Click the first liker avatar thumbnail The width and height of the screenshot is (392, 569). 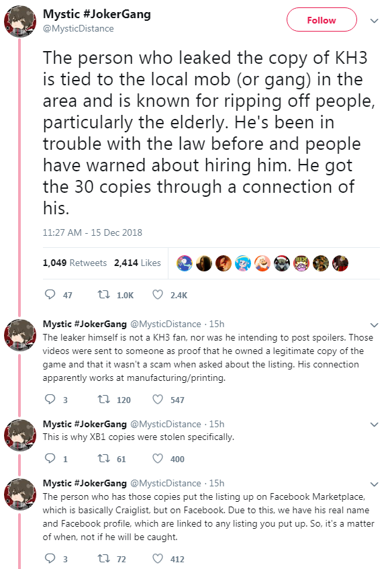185,263
